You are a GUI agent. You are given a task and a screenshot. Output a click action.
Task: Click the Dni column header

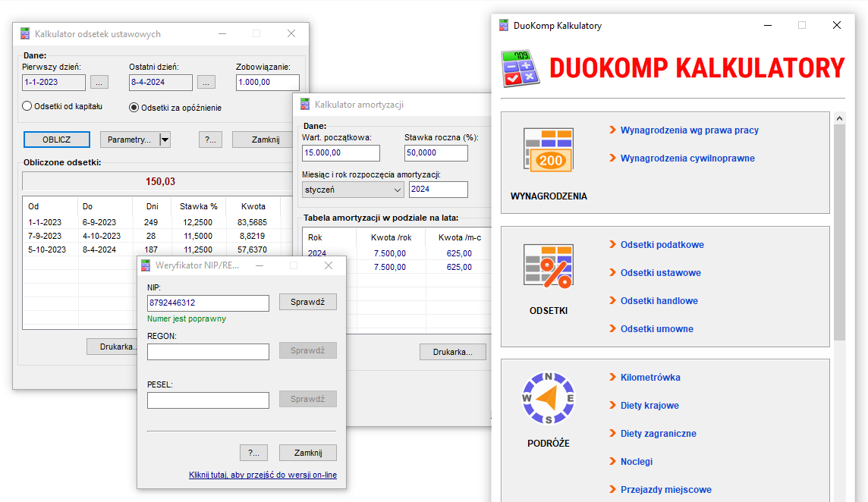[153, 206]
